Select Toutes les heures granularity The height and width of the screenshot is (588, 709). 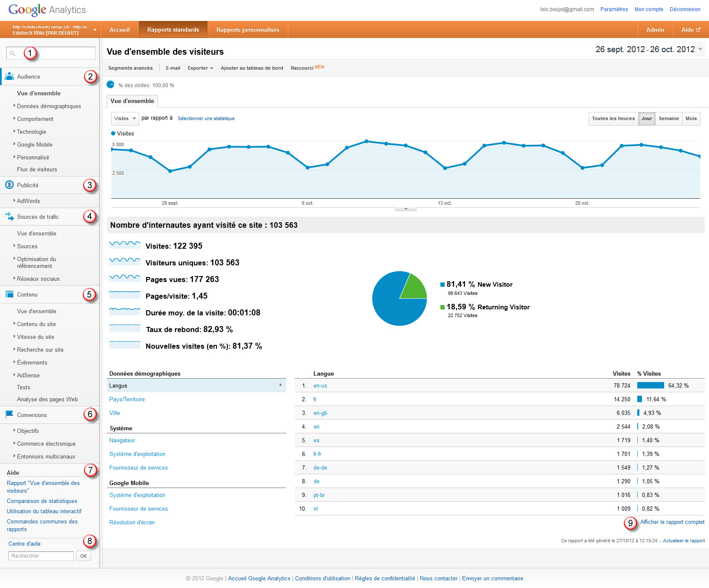click(x=613, y=118)
